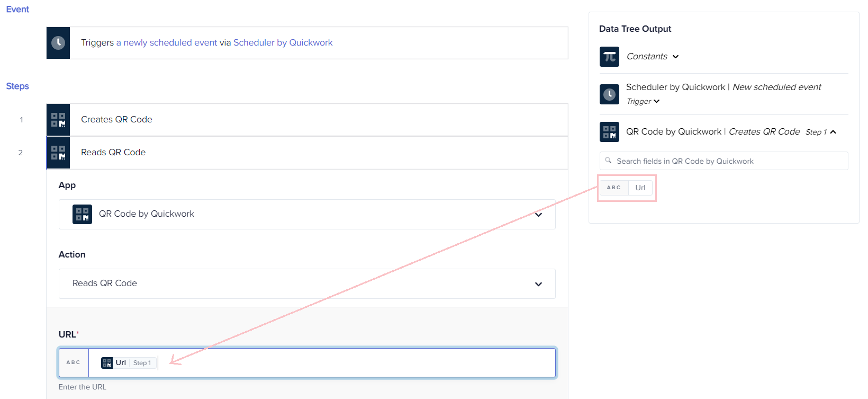Click the Search fields in QR Code box

pyautogui.click(x=724, y=161)
